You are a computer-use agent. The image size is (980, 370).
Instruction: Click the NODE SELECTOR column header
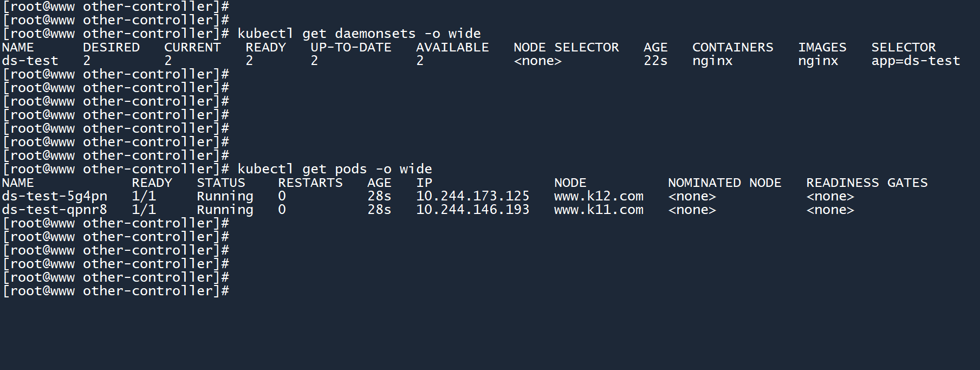566,48
